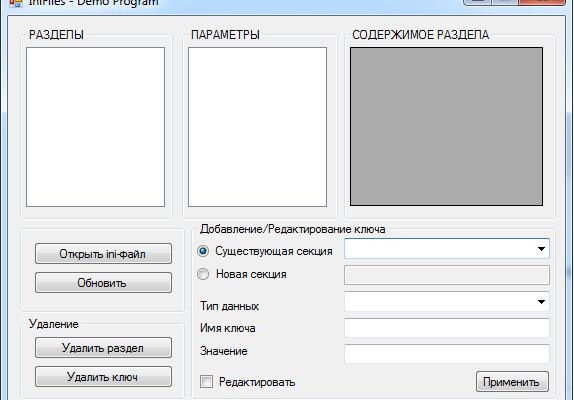
Task: Click the 'Применить' button
Action: (x=512, y=382)
